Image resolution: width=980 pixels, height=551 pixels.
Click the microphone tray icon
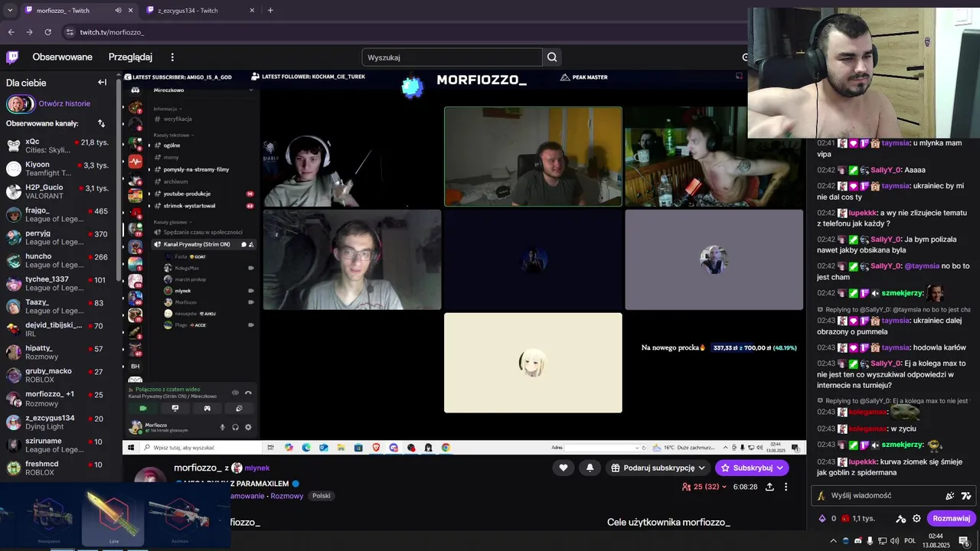[870, 541]
